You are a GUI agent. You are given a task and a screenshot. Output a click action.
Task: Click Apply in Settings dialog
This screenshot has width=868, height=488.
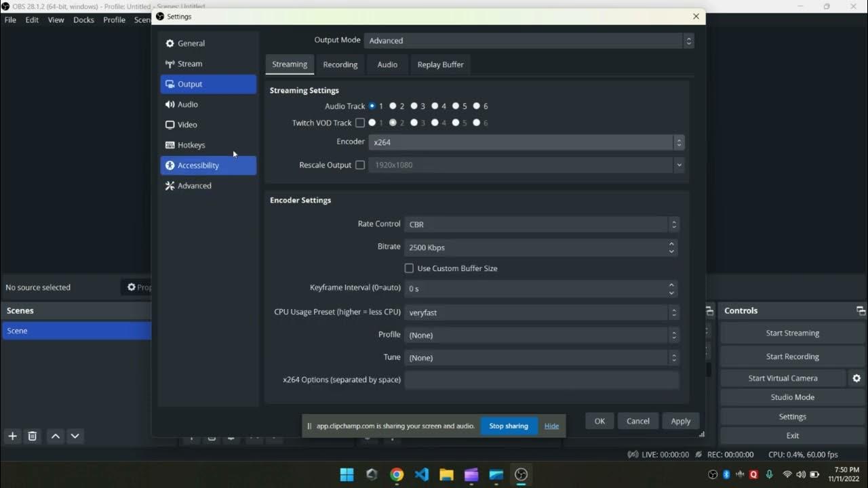[681, 421]
